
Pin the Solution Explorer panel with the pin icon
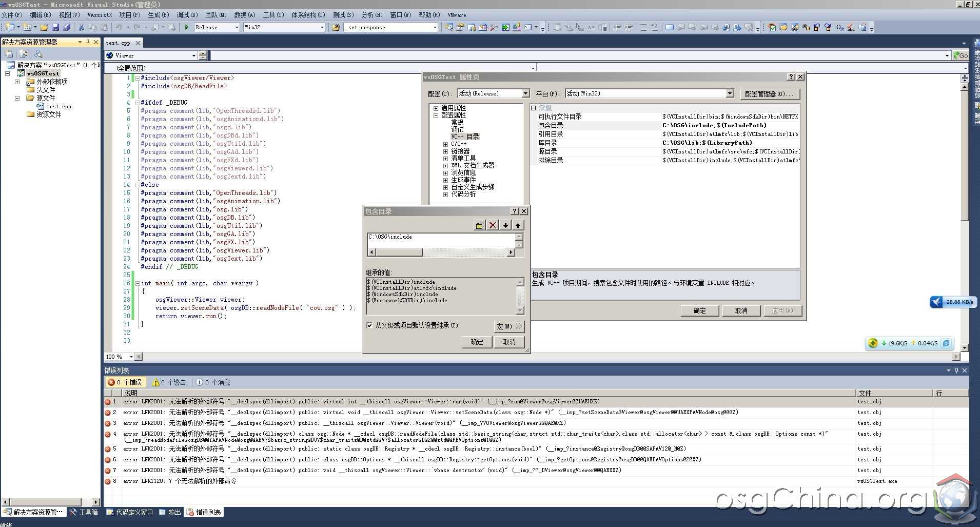tap(88, 42)
